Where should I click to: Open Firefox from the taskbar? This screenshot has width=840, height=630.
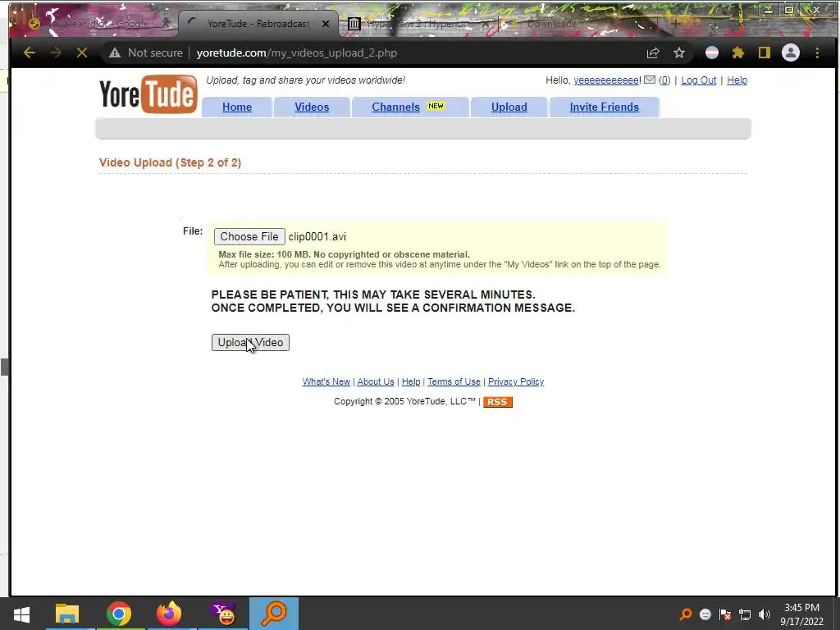(x=169, y=614)
